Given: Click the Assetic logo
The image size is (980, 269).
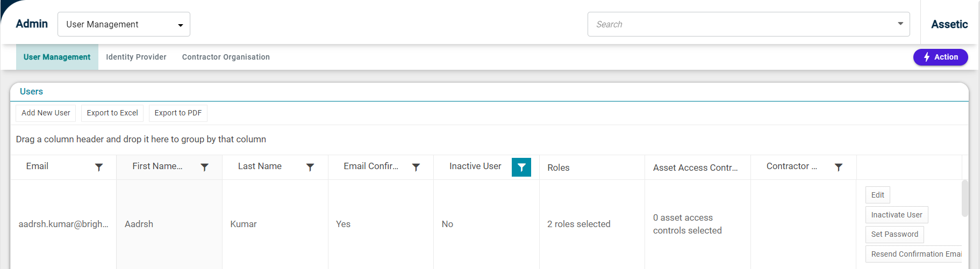Looking at the screenshot, I should click(949, 24).
